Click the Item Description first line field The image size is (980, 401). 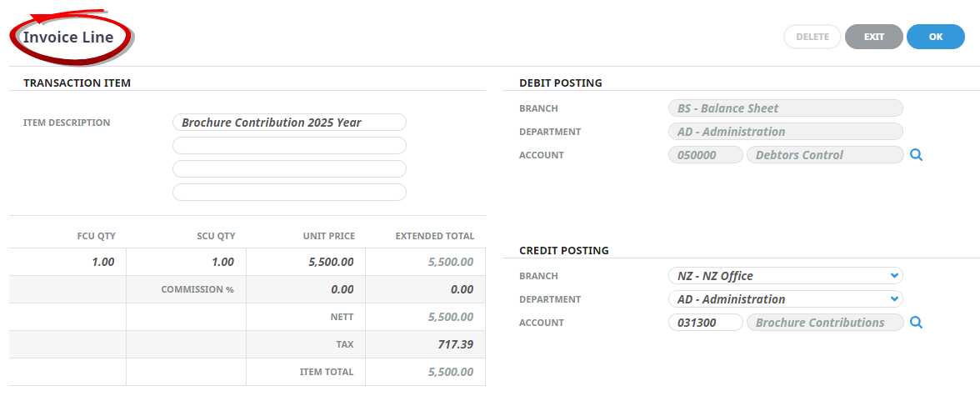click(289, 123)
